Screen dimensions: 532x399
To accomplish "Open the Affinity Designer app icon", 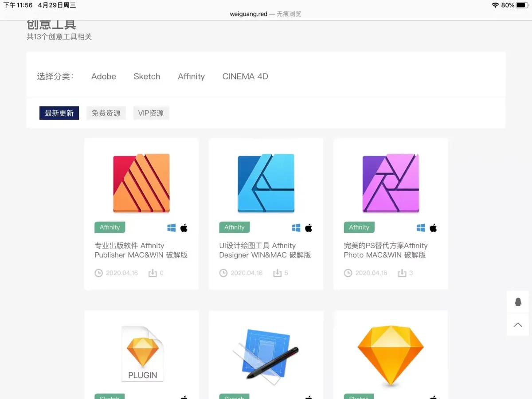I will [266, 183].
